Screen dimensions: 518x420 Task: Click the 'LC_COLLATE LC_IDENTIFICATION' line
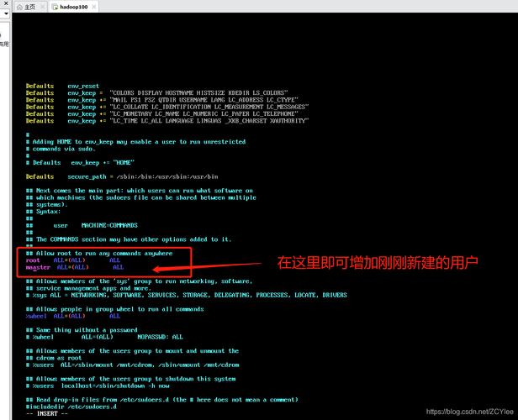pos(167,107)
